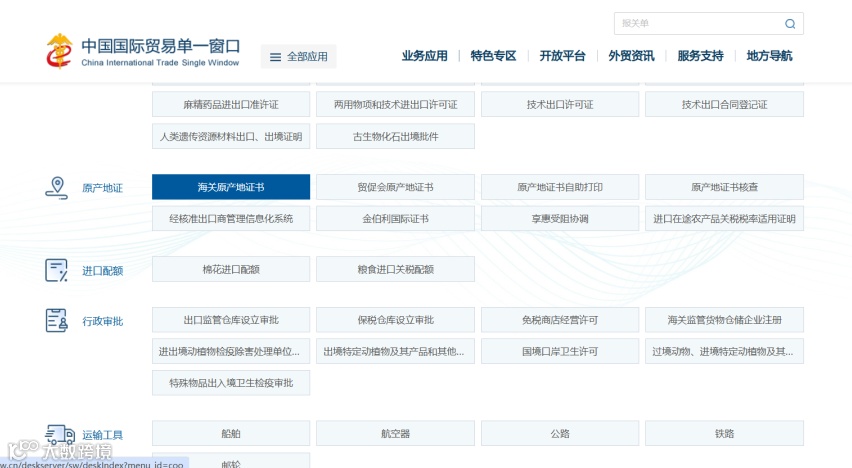Select 人类遗传资源材料出口、出境证明
The width and height of the screenshot is (852, 468).
231,136
